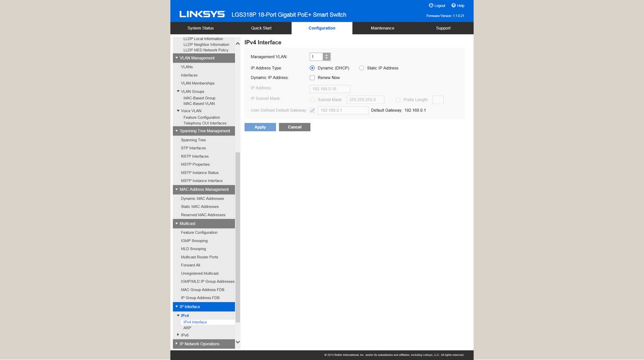Click the Cancel button
Screen dimensions: 644x360
(x=295, y=127)
